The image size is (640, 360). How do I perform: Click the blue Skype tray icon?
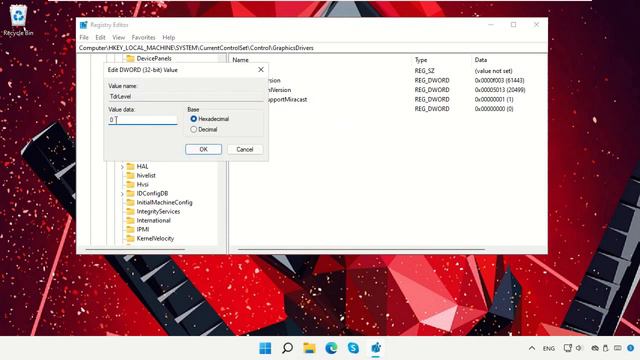pos(631,348)
